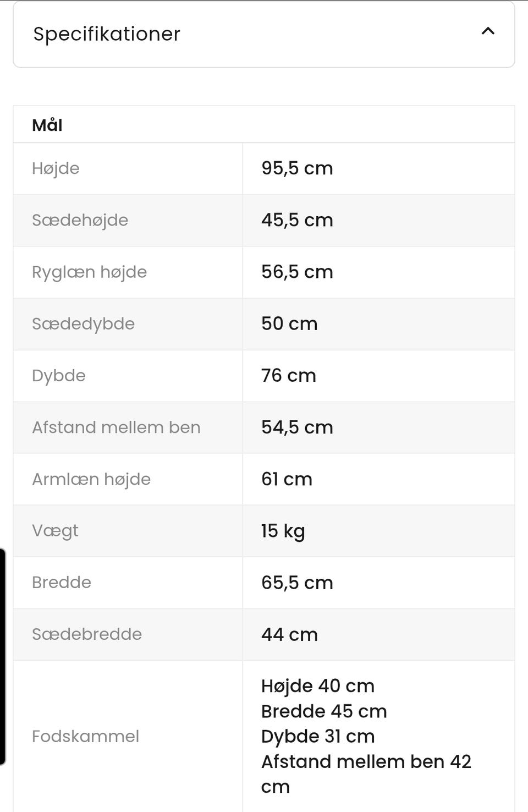This screenshot has width=528, height=812.
Task: Click the Sædedybde row label
Action: 83,323
